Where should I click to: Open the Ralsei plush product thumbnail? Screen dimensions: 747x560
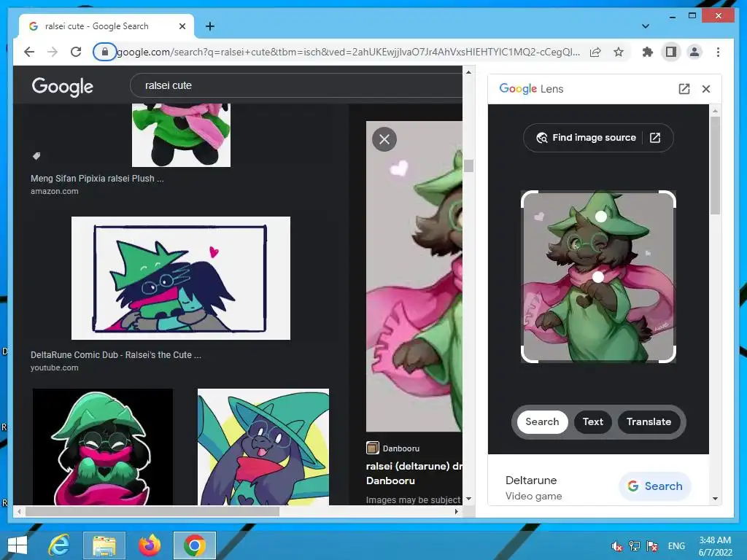[181, 135]
